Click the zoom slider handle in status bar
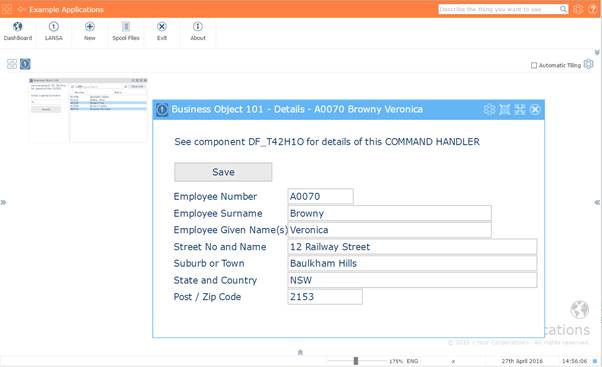Image resolution: width=602 pixels, height=367 pixels. (x=356, y=361)
